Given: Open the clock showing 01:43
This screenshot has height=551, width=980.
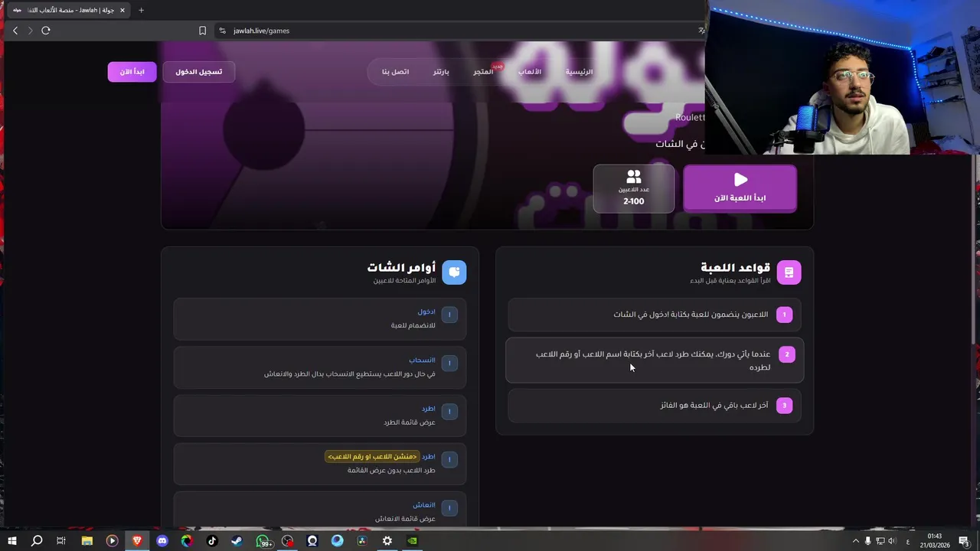Looking at the screenshot, I should (935, 541).
